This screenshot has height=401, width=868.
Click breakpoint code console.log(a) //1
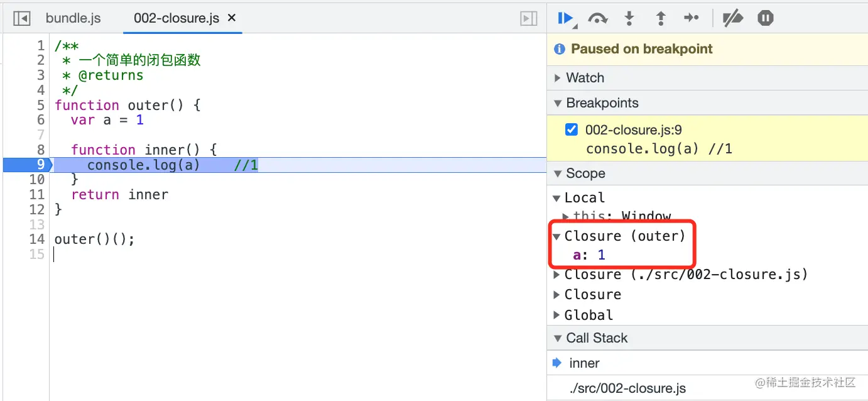[x=659, y=149]
